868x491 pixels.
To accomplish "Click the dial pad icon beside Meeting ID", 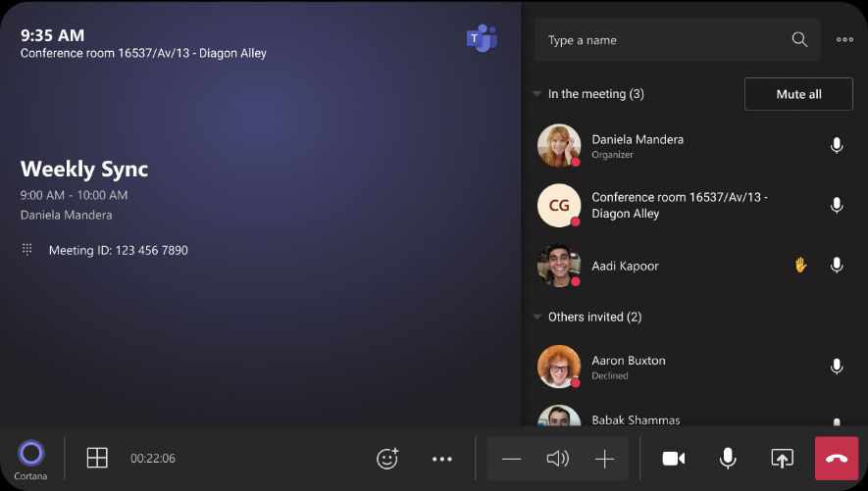I will click(x=27, y=250).
